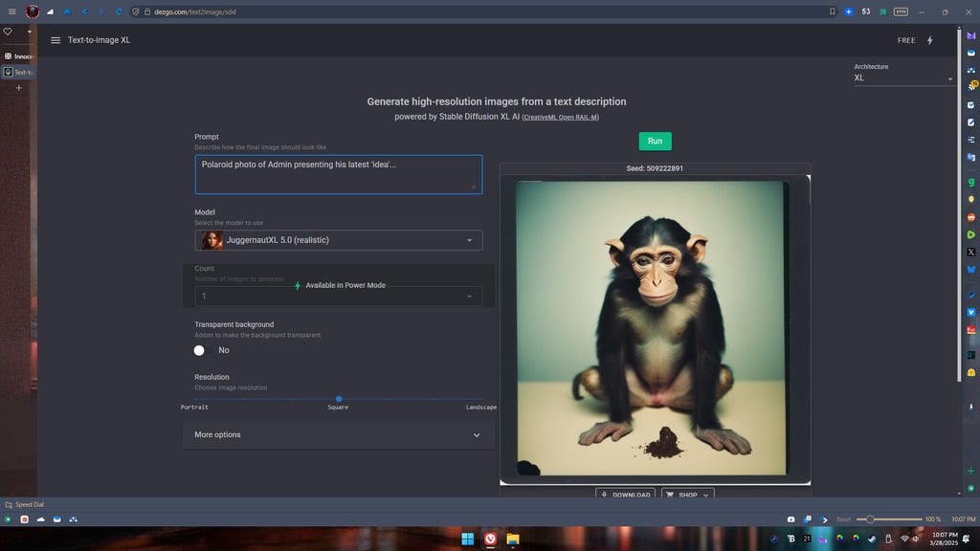Toggle the Transparent background switch
This screenshot has width=980, height=551.
click(x=200, y=350)
